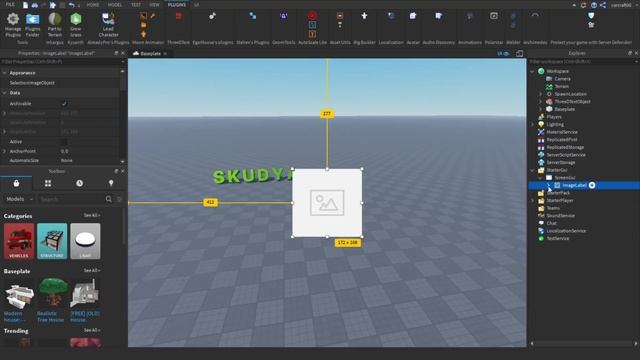Toggle the UI visibility button above viewport

tap(503, 53)
